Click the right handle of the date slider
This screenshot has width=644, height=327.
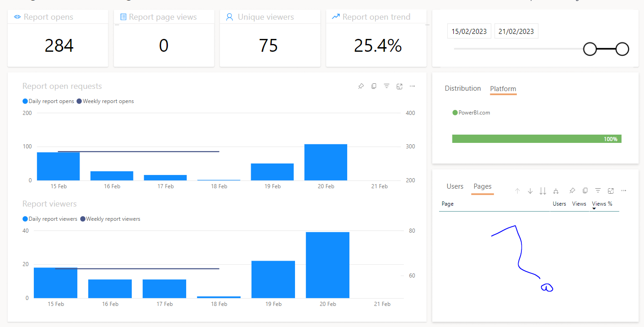[622, 49]
